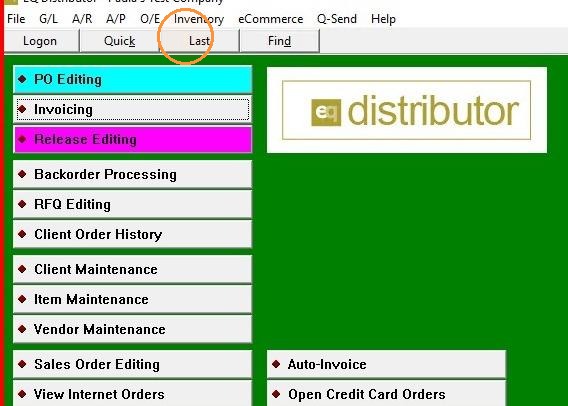
Task: Open Sales Order Editing
Action: pyautogui.click(x=133, y=364)
